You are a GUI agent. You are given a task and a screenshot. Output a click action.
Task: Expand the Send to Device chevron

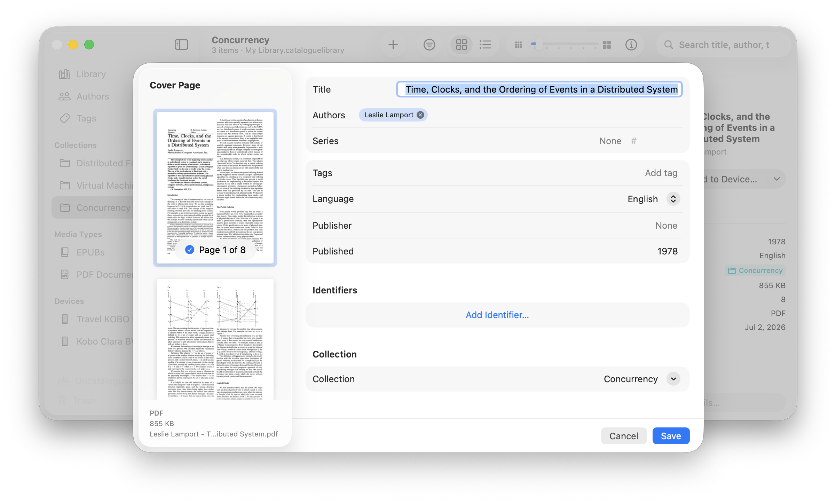coord(777,179)
